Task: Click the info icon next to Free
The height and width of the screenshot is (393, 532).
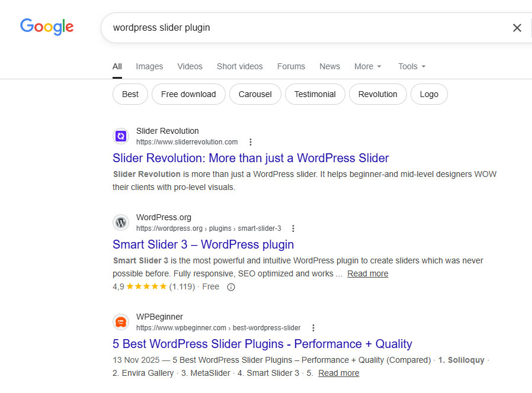Action: click(231, 287)
